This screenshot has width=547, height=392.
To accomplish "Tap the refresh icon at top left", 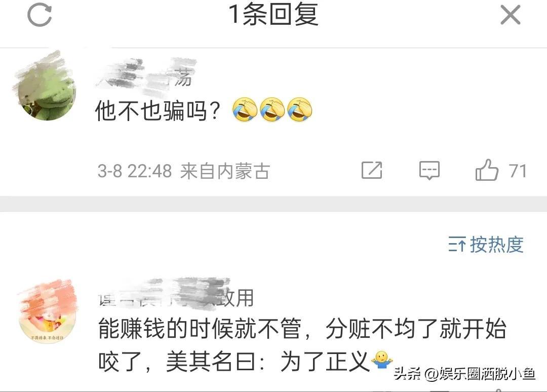I will [40, 15].
